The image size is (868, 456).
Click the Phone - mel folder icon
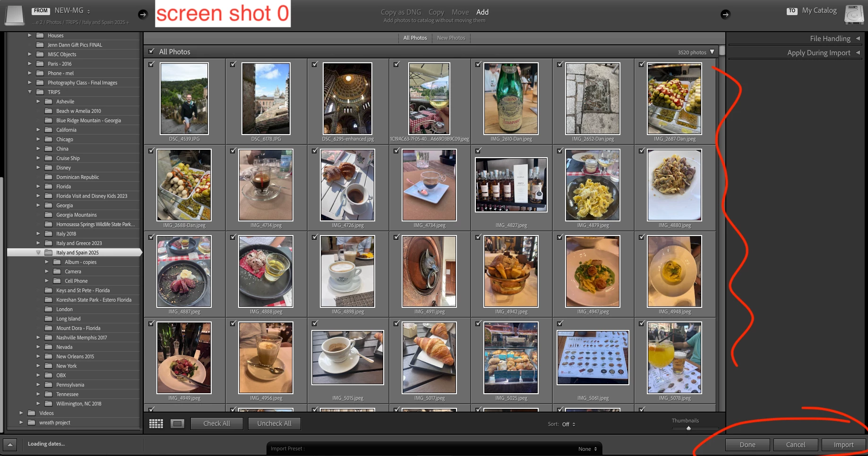[40, 73]
